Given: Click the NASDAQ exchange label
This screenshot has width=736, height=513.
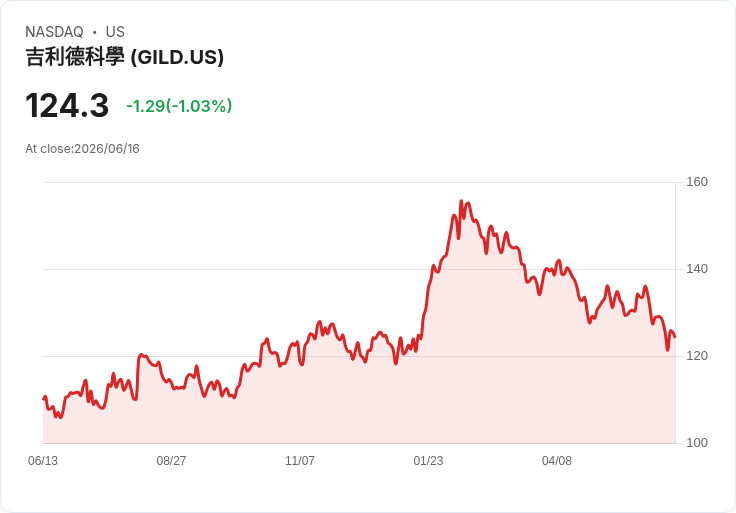Looking at the screenshot, I should (54, 32).
